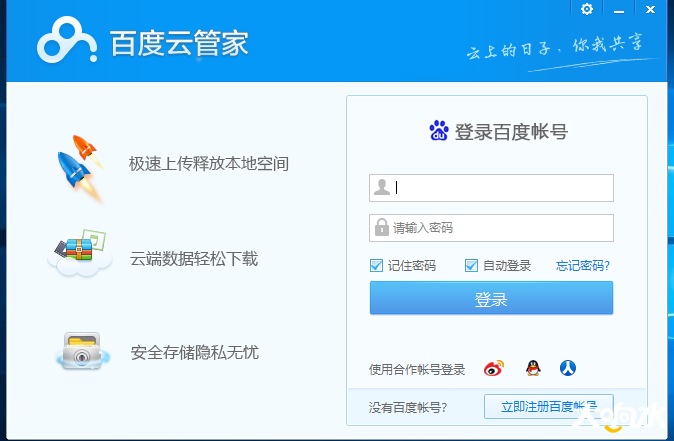Image resolution: width=674 pixels, height=441 pixels.
Task: Click the 安全存储隐私无忧 text
Action: (x=195, y=352)
